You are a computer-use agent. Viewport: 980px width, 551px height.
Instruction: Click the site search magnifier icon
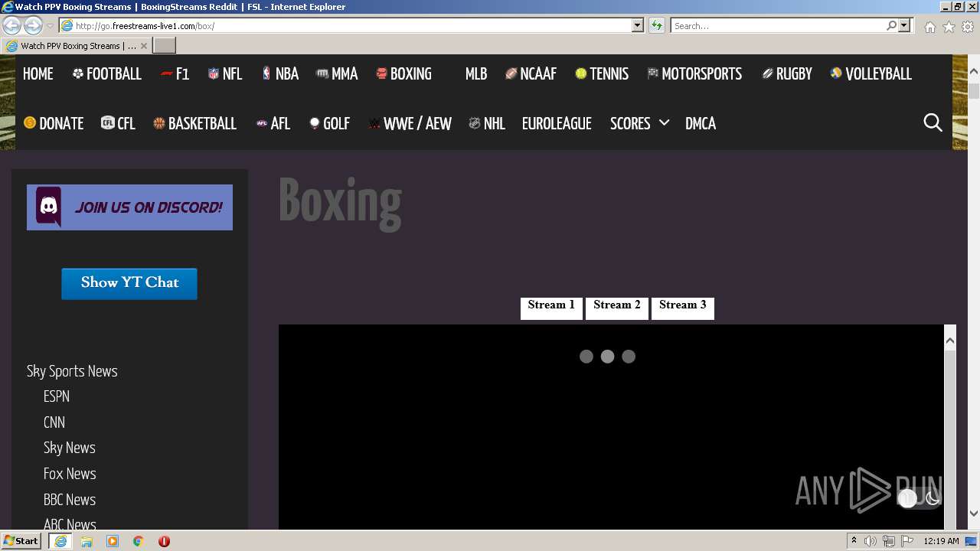tap(933, 122)
